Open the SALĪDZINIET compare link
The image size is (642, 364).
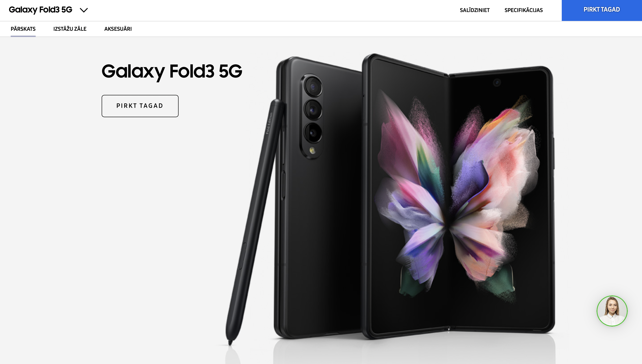474,10
